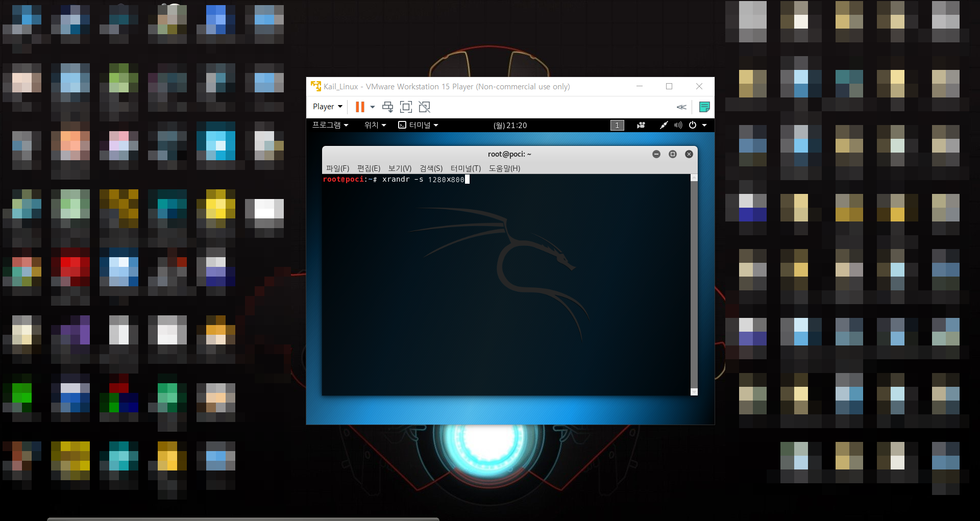
Task: Minimize the root@poci terminal window
Action: (x=656, y=154)
